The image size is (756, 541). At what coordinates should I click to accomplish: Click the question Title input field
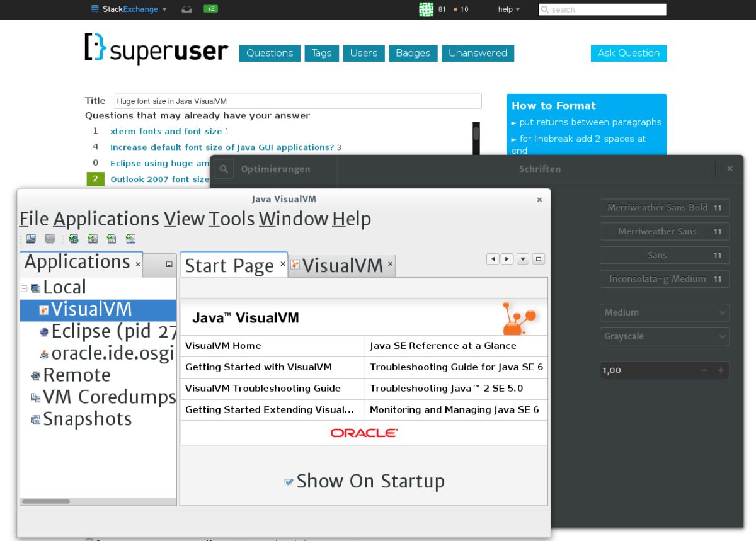[x=298, y=101]
